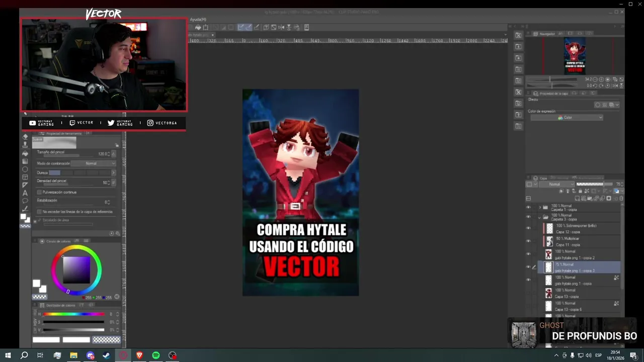Select the Eraser tool in left toolbar
The width and height of the screenshot is (644, 362).
point(25,137)
